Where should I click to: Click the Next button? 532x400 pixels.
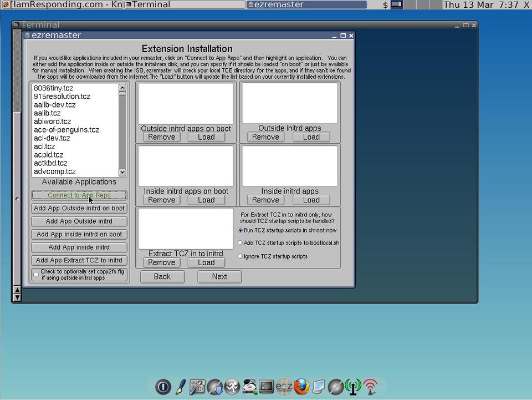(x=219, y=276)
